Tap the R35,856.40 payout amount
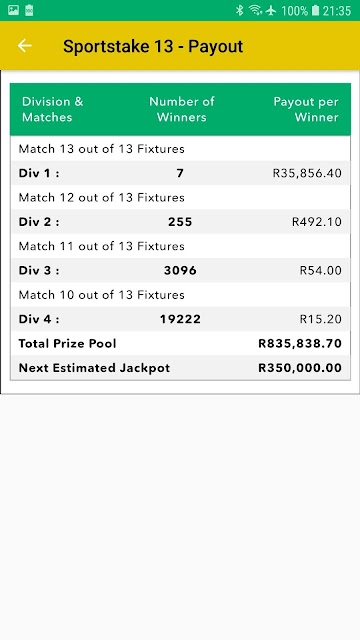 (307, 173)
